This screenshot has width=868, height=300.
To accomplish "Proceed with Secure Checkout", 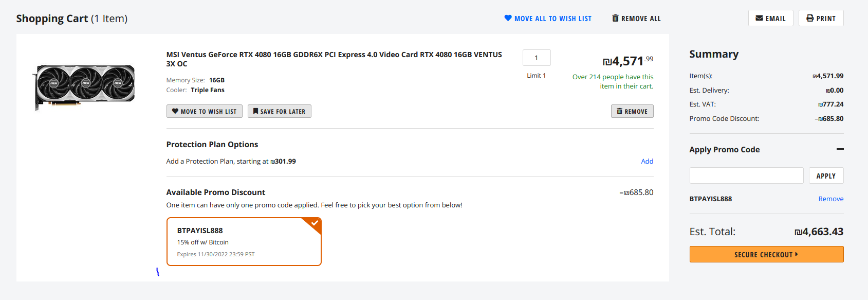I will pos(766,254).
